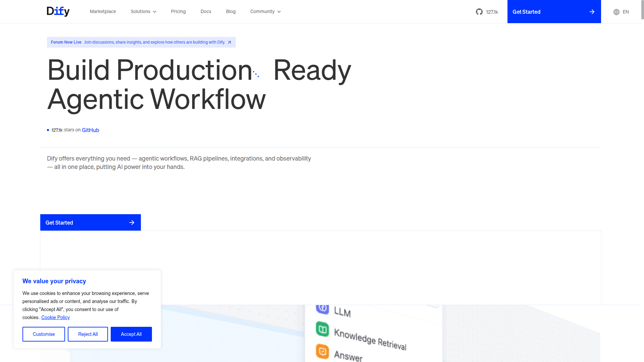Follow the GitHub stars link
The image size is (644, 362).
[x=90, y=130]
